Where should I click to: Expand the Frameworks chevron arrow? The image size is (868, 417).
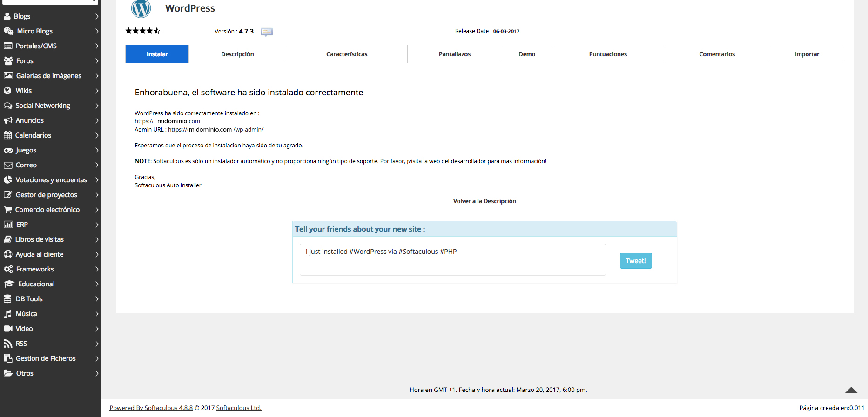[97, 269]
